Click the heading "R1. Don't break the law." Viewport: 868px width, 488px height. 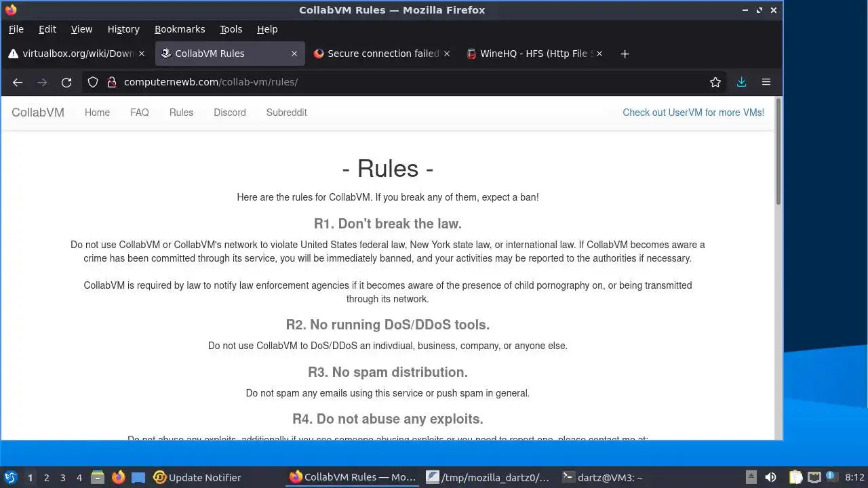click(x=388, y=224)
